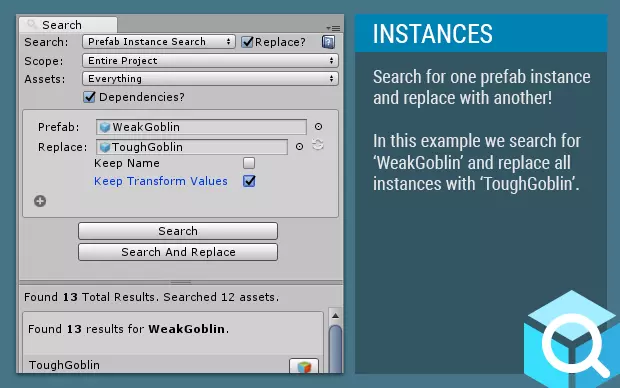Screen dimensions: 620x388
Task: Click the Prefab field containing WeakGoblin
Action: pyautogui.click(x=201, y=127)
